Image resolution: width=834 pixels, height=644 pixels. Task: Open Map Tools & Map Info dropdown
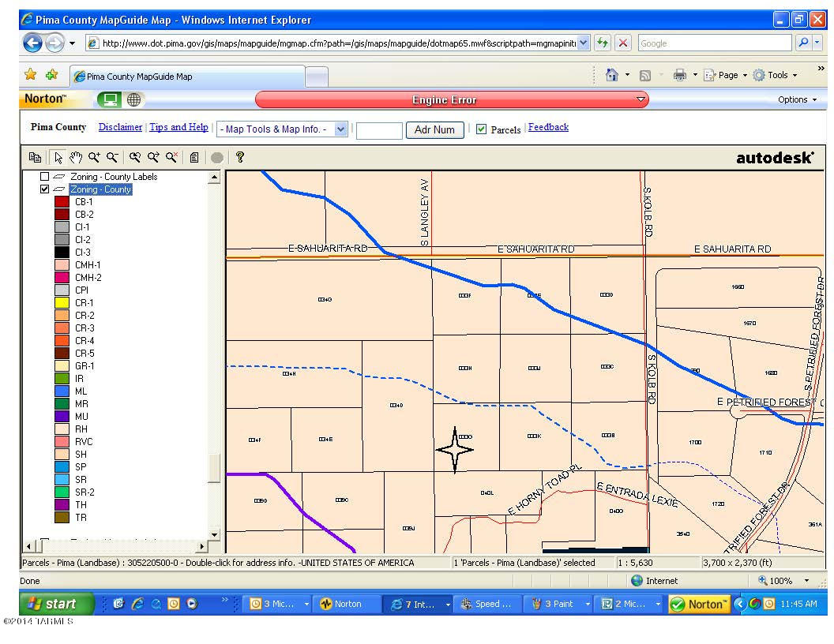282,129
